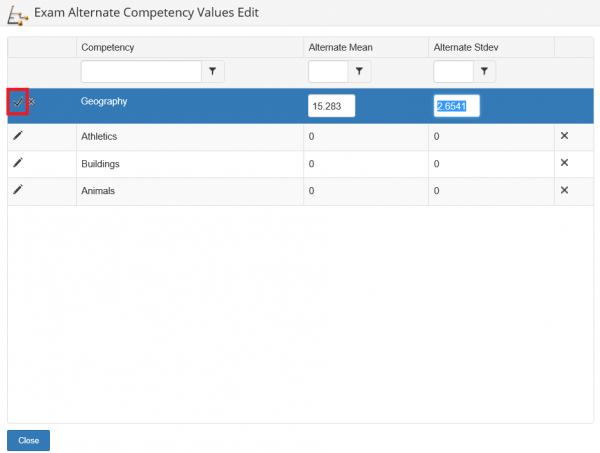600x453 pixels.
Task: Click Buildings Alternate Mean value 0
Action: coord(311,164)
